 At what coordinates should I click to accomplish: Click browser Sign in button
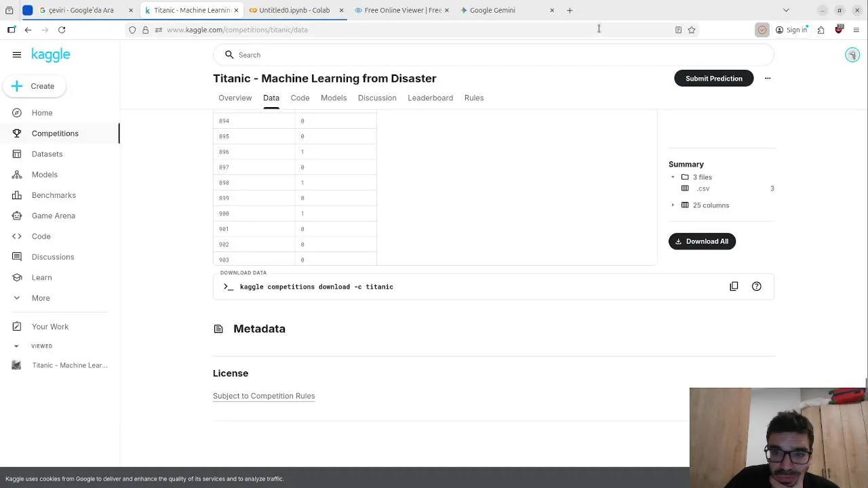[791, 30]
